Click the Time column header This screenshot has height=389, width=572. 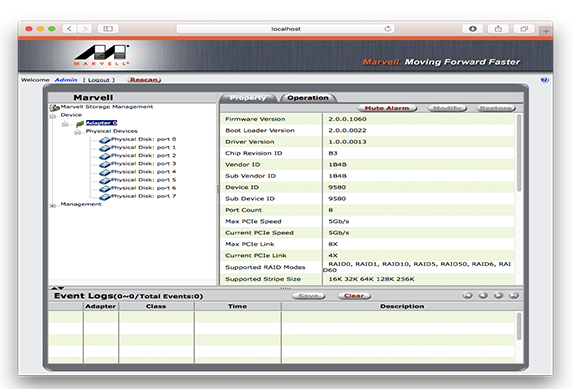(x=237, y=306)
